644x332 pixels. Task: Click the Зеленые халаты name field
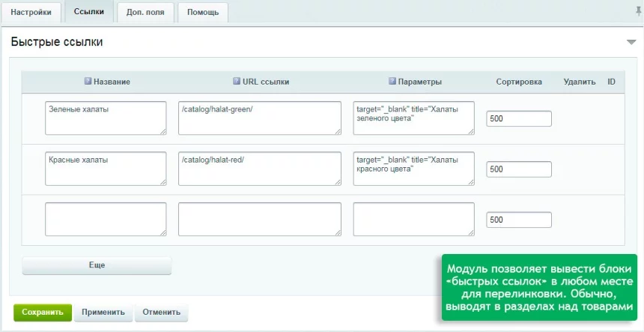coord(106,118)
